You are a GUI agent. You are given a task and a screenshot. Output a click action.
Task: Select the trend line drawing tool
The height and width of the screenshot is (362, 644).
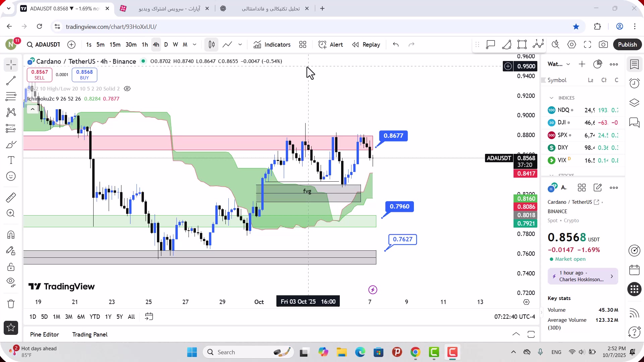click(x=11, y=81)
